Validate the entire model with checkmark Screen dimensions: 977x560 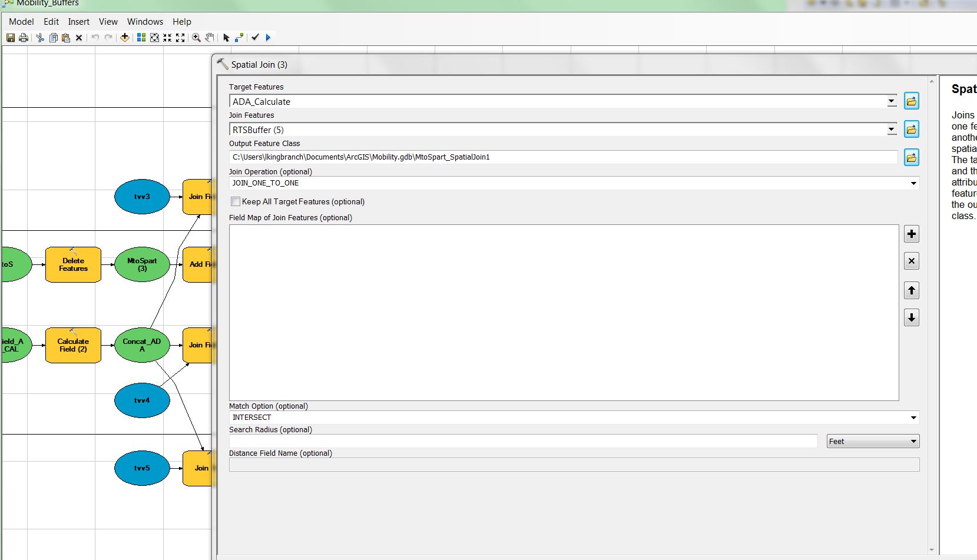(x=256, y=37)
